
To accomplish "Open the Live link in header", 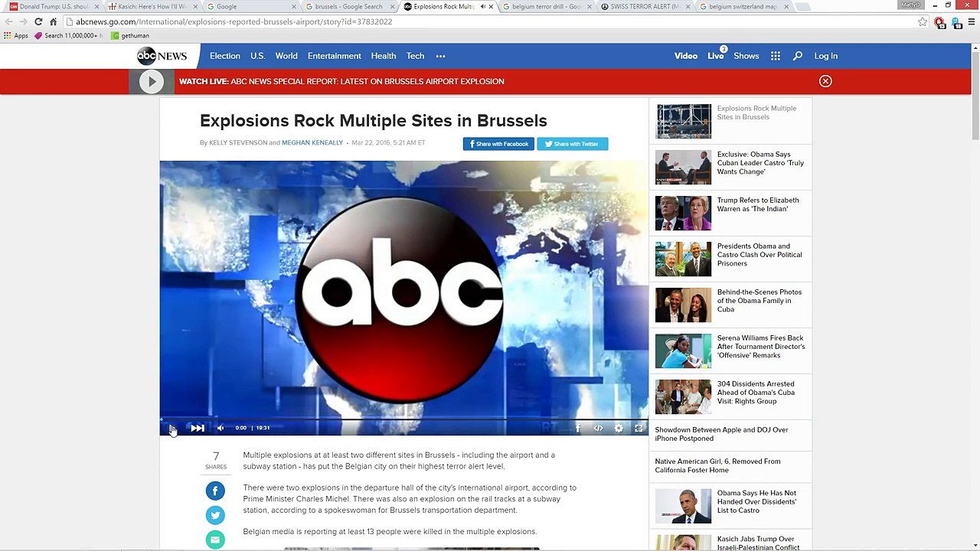I will (x=715, y=56).
